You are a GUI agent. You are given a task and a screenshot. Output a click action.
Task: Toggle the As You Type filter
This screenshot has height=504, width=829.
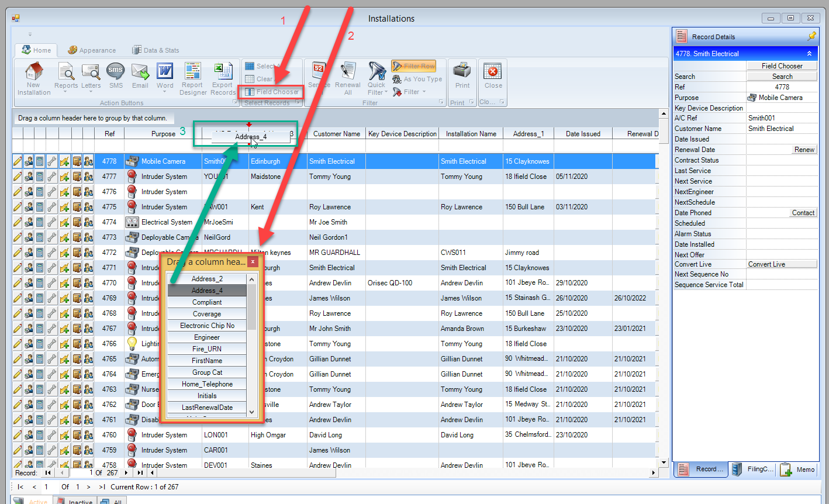[x=417, y=79]
